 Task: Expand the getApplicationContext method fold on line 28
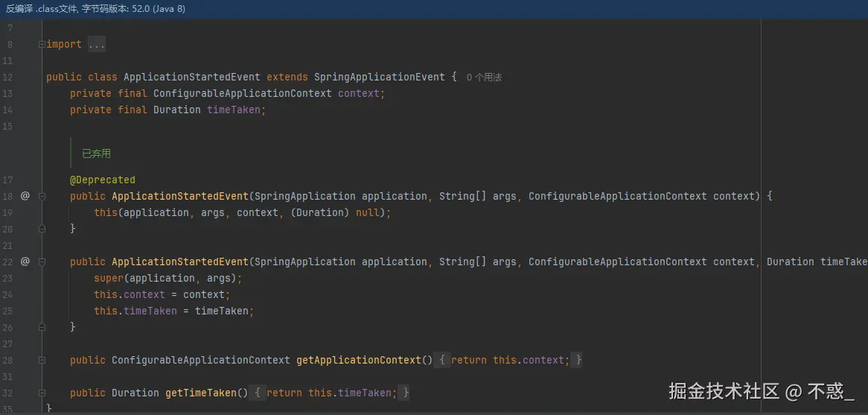pos(42,360)
